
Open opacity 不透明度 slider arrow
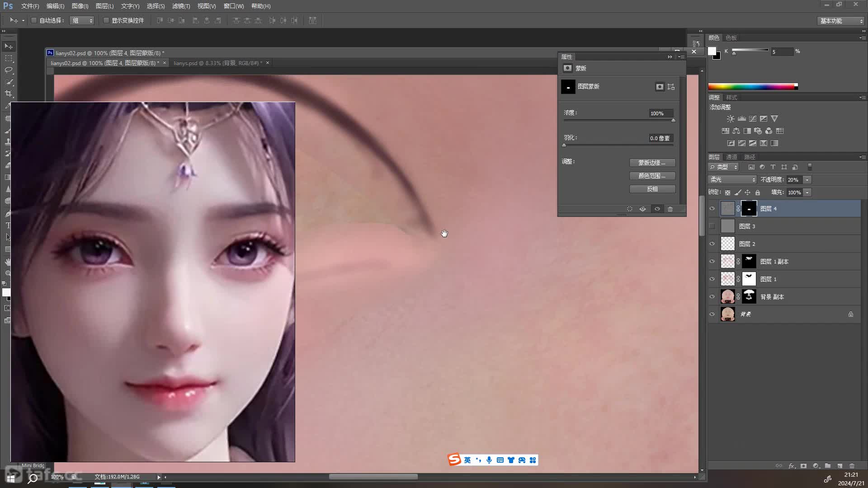click(x=807, y=180)
